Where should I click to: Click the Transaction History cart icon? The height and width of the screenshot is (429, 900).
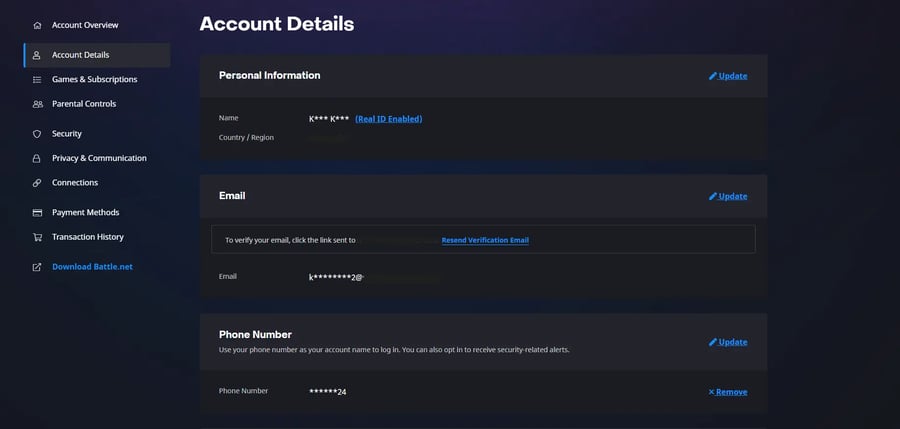click(37, 237)
